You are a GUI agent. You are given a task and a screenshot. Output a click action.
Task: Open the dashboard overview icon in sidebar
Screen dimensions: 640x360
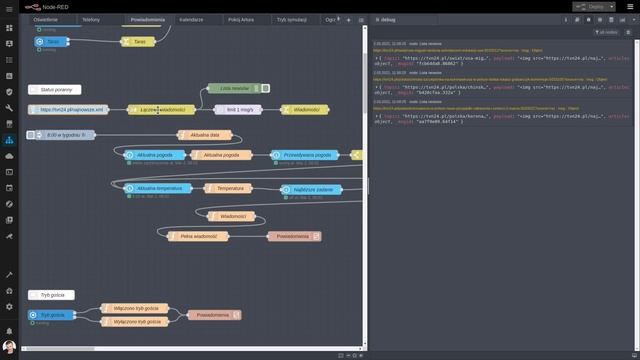click(9, 28)
